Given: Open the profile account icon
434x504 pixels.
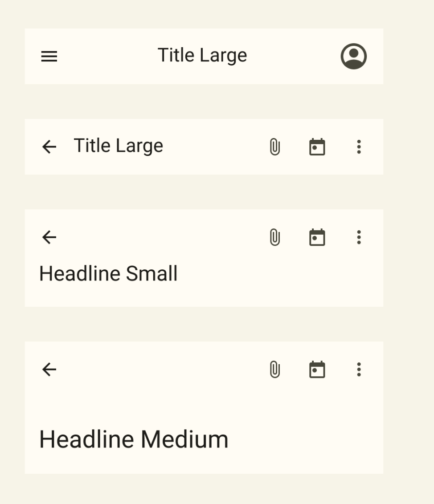Looking at the screenshot, I should [353, 56].
